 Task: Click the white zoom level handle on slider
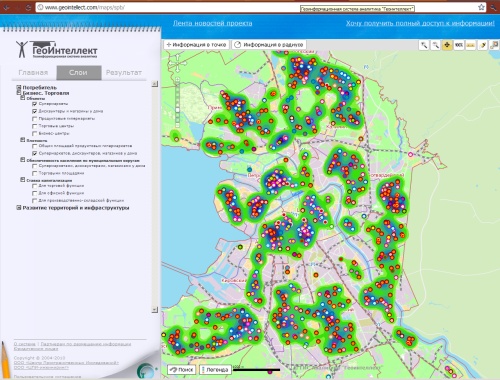tap(178, 110)
